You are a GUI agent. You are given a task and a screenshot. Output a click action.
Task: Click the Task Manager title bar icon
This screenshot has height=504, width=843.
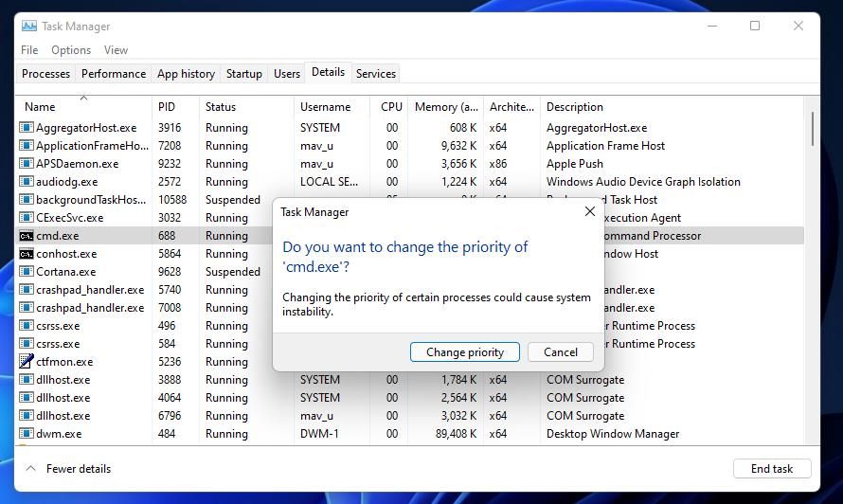click(x=29, y=27)
